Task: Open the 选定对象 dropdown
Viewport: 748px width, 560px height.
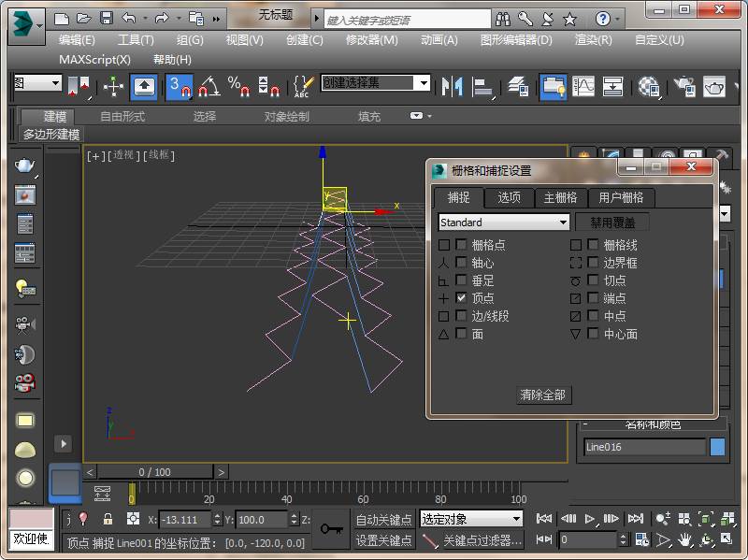Action: click(x=471, y=519)
